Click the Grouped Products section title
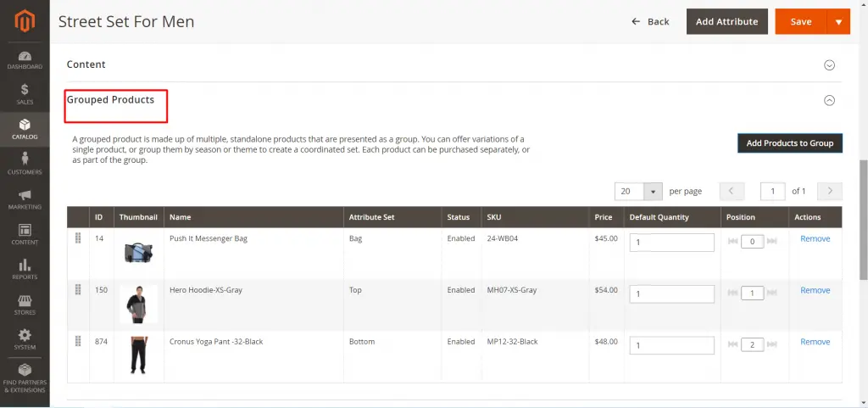Viewport: 868px width, 408px height. (110, 99)
